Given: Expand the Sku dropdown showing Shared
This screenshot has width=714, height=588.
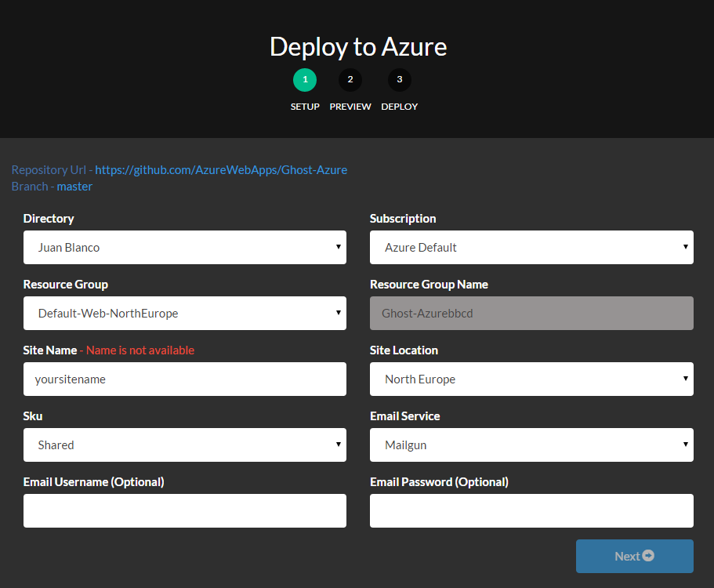Looking at the screenshot, I should (185, 445).
